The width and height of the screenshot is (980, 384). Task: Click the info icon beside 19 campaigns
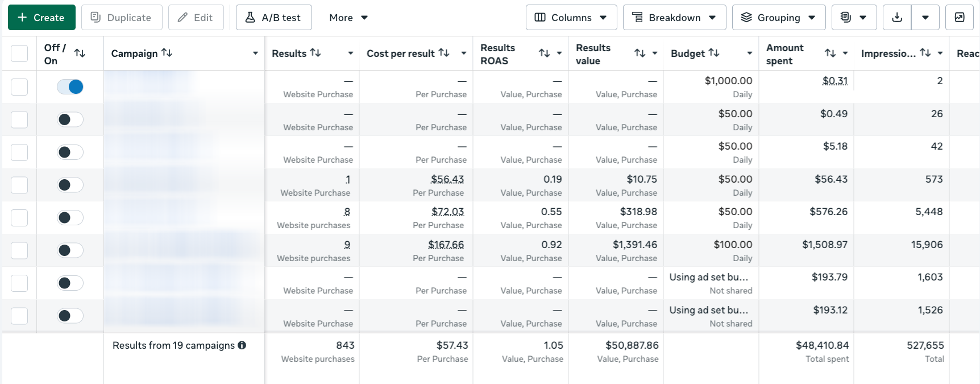click(242, 345)
